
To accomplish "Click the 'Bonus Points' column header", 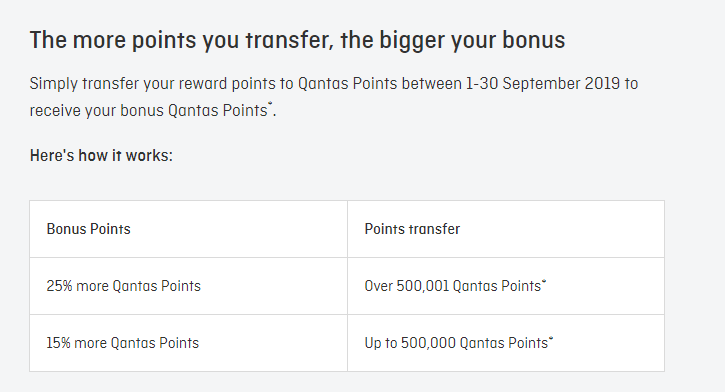I will (x=189, y=229).
